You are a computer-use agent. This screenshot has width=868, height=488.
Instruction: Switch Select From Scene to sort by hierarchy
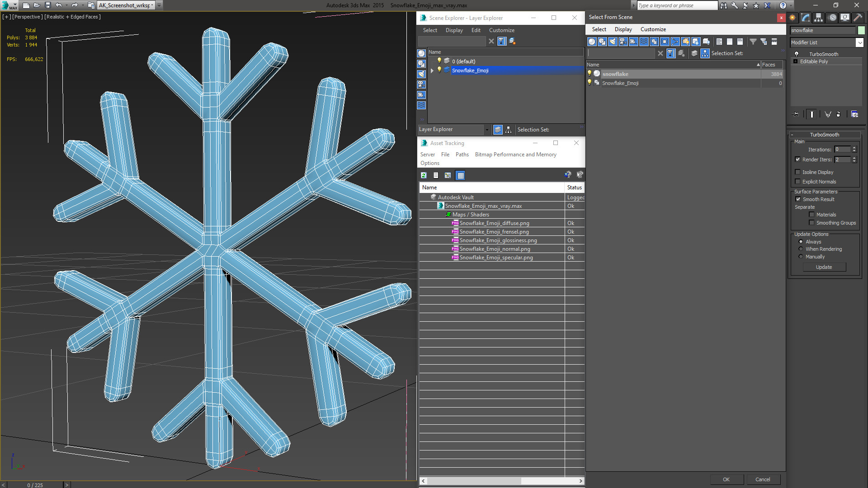click(705, 53)
